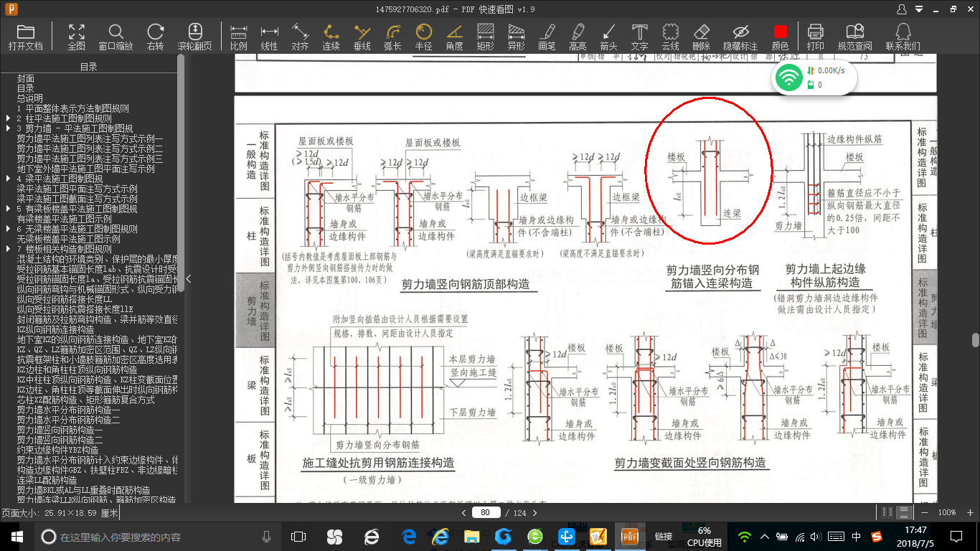Open 地下室外墙平法施工图平面注写示例
The height and width of the screenshot is (551, 980).
[x=86, y=169]
